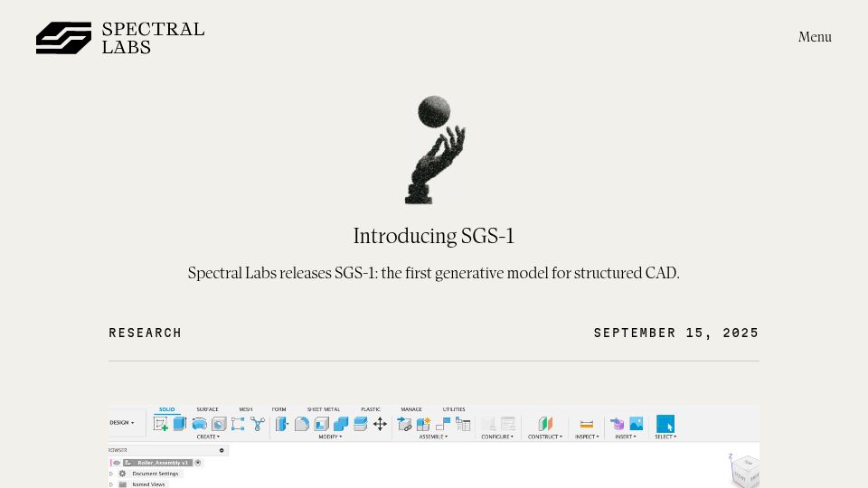Click the RESEARCH category label

pos(145,333)
